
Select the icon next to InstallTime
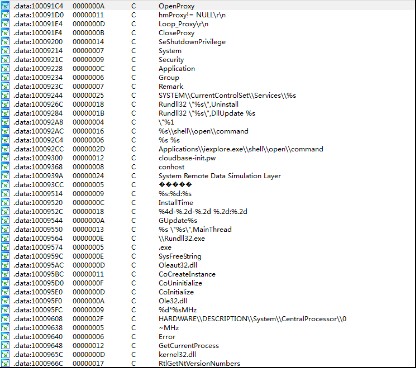click(x=5, y=203)
